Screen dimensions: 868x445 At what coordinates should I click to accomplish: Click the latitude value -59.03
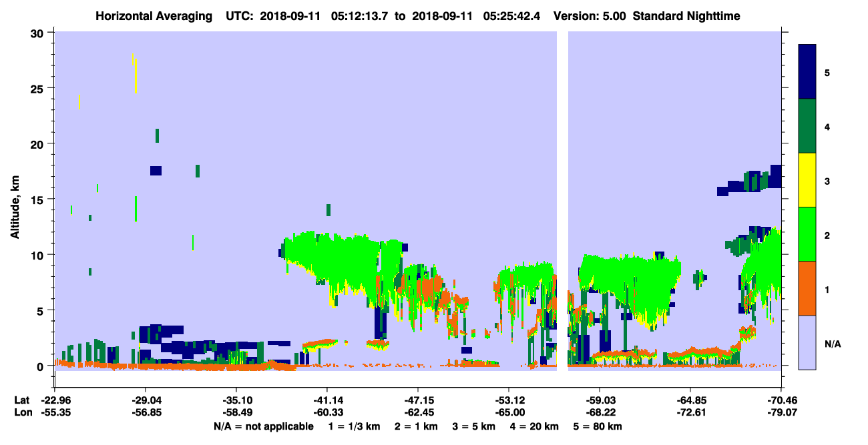coord(600,400)
